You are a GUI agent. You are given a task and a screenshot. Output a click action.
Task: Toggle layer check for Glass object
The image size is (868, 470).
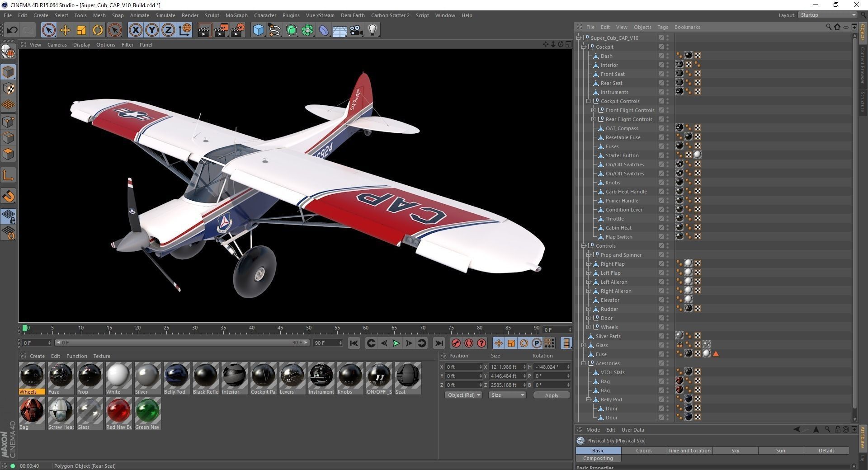(661, 345)
